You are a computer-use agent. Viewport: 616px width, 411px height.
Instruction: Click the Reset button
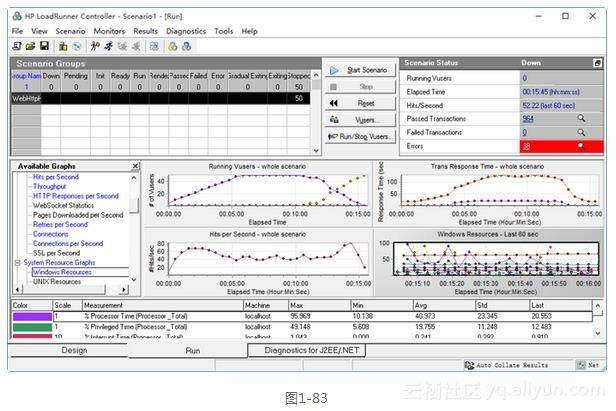coord(360,103)
